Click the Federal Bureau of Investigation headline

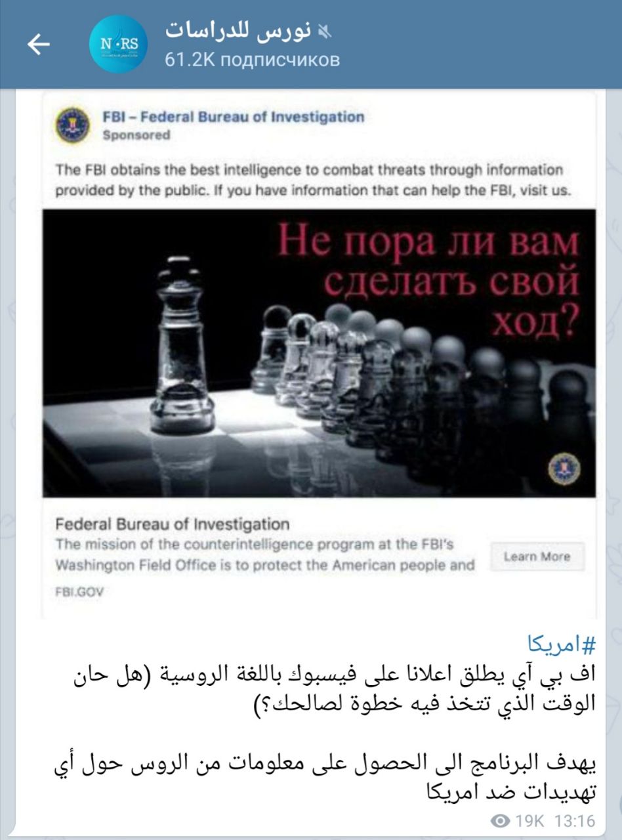[x=172, y=525]
